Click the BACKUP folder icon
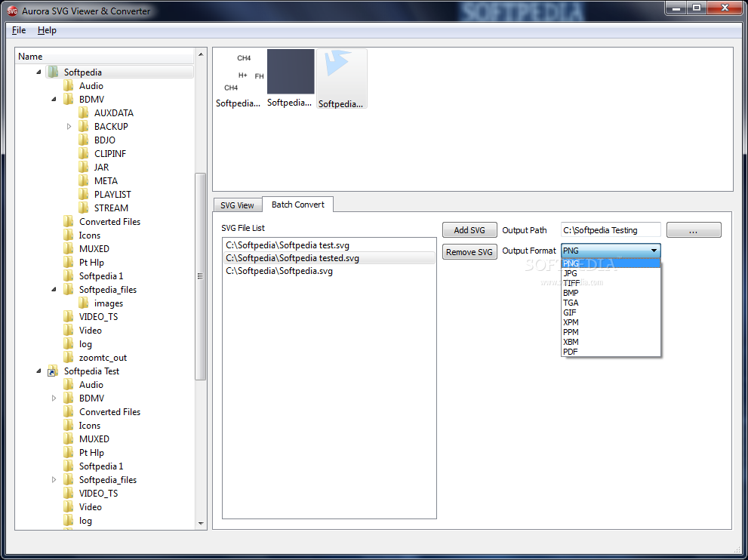Image resolution: width=748 pixels, height=560 pixels. point(83,126)
